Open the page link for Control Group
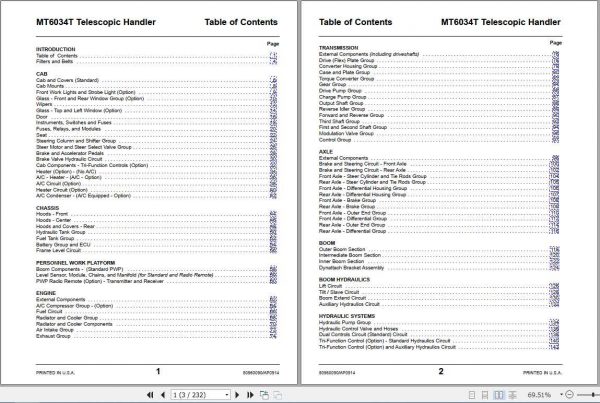The image size is (600, 403). tap(555, 140)
